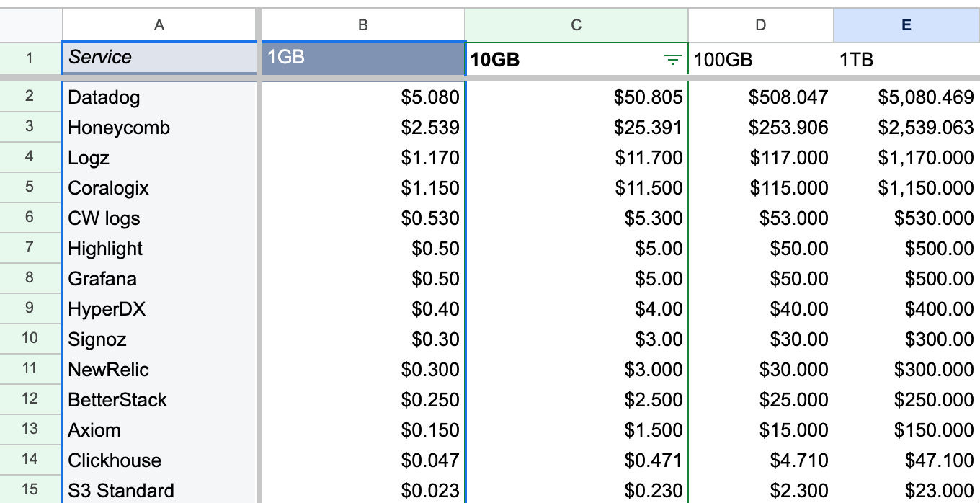Click the $0.471 cell
Viewport: 980px width, 503px height.
coord(577,460)
